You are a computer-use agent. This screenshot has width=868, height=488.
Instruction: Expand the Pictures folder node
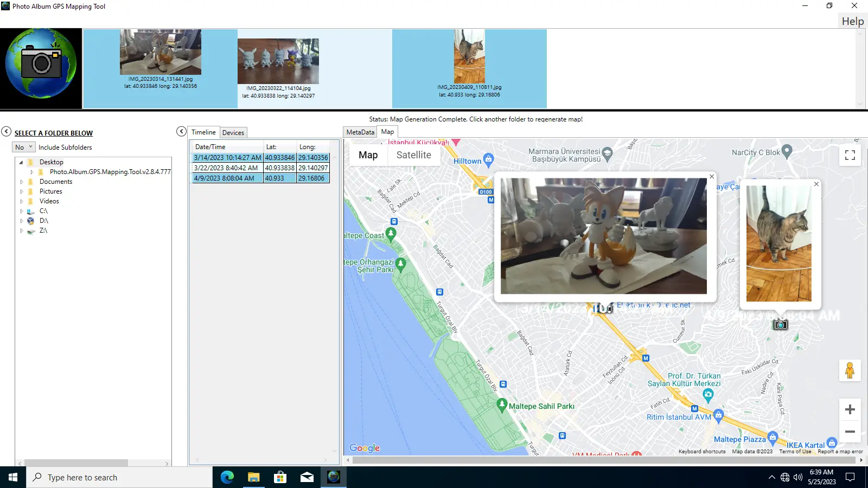tap(22, 191)
